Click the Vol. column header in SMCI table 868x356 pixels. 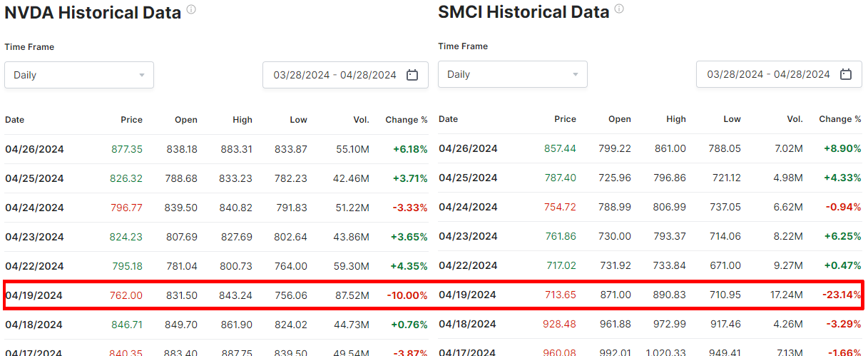point(795,119)
